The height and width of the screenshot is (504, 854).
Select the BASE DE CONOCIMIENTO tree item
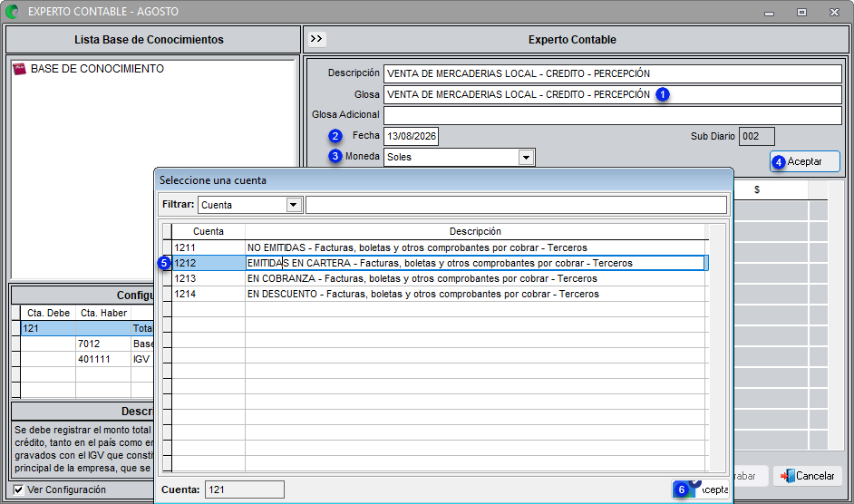pyautogui.click(x=97, y=69)
